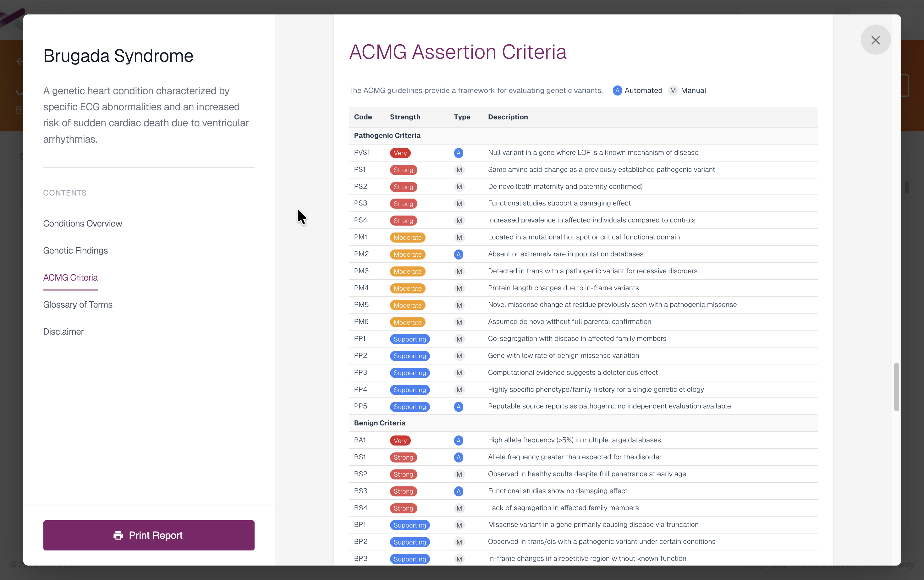Open Glossary of Terms

[x=78, y=304]
